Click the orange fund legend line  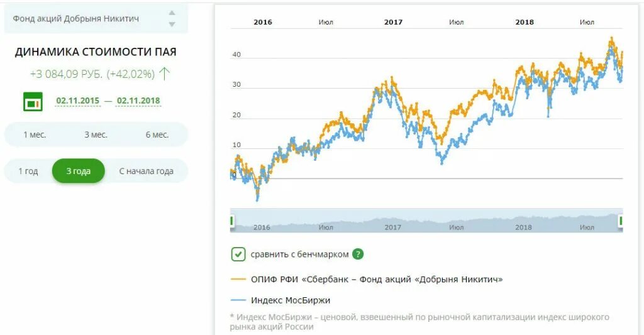click(238, 279)
